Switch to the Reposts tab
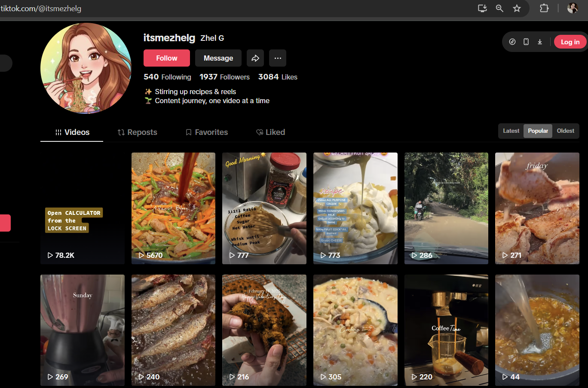The height and width of the screenshot is (388, 588). (x=138, y=132)
